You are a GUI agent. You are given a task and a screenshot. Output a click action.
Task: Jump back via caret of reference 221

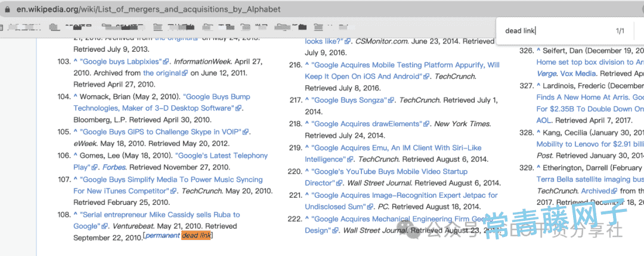(307, 195)
